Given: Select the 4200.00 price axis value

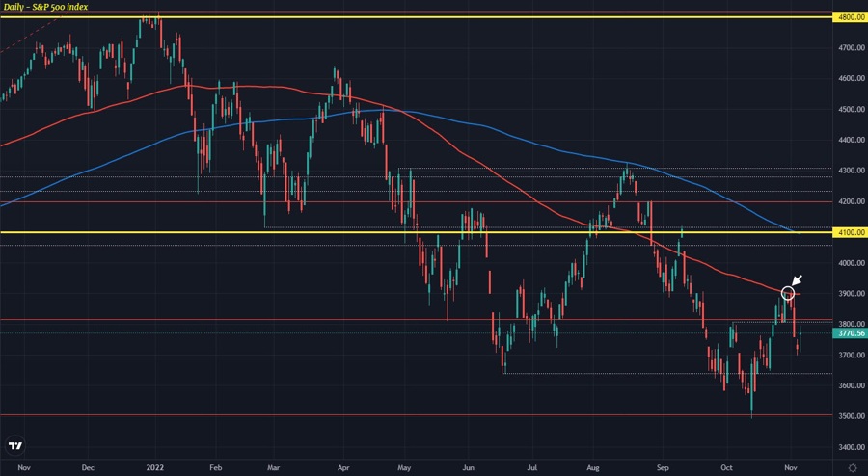Looking at the screenshot, I should 852,201.
